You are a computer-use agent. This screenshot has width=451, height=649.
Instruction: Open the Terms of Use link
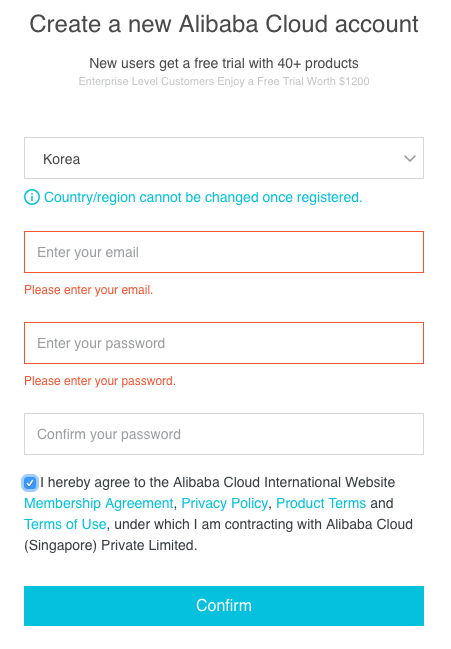(65, 524)
